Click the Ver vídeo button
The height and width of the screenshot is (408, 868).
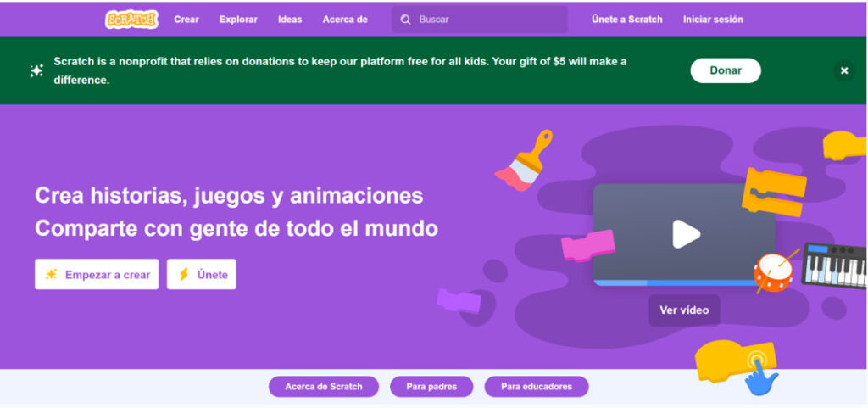[684, 310]
